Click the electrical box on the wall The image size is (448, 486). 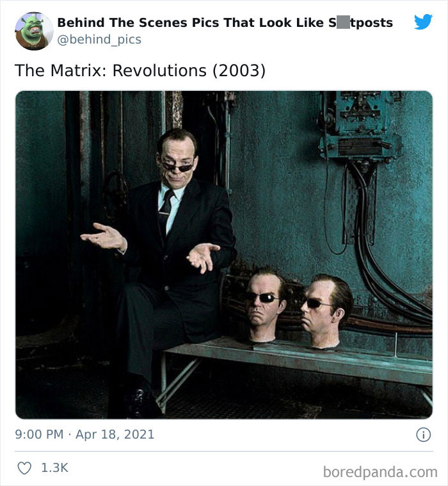(360, 126)
